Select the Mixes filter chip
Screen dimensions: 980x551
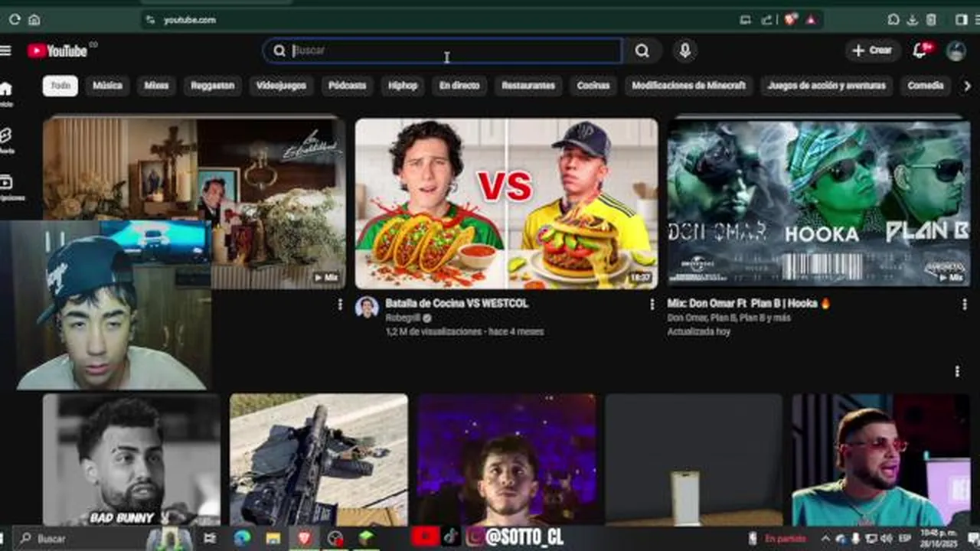tap(156, 86)
